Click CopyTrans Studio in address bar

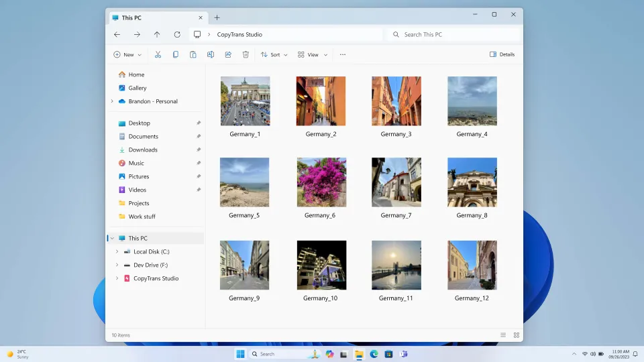coord(239,34)
